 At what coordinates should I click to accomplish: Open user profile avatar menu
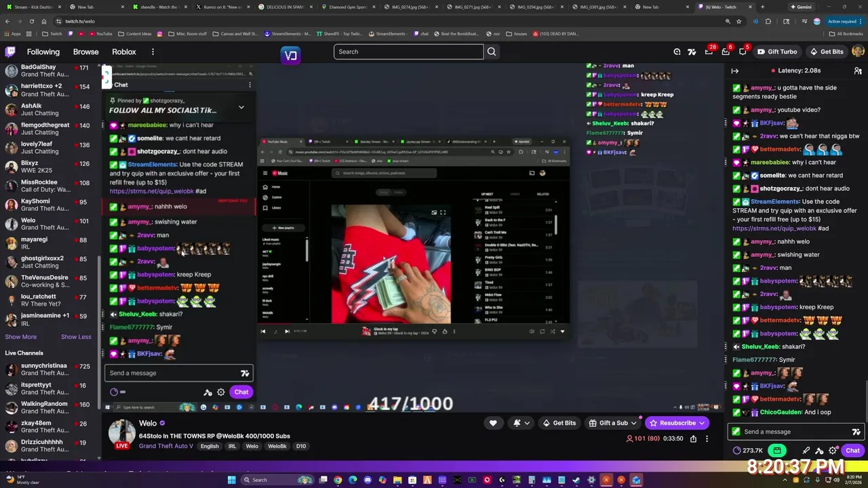point(858,52)
